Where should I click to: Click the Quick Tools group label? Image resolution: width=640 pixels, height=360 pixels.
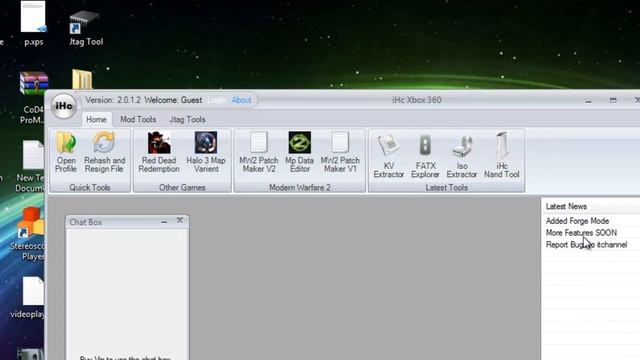tap(90, 188)
